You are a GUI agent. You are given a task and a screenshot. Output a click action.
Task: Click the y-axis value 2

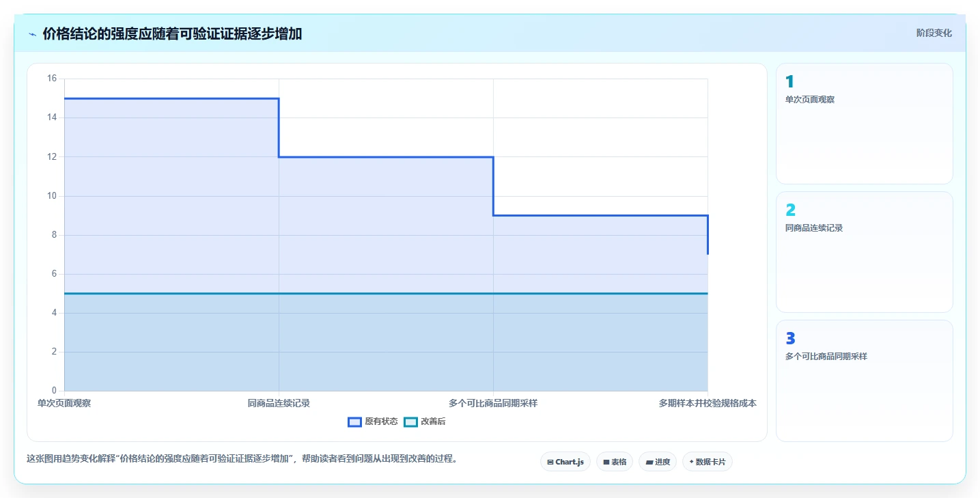tap(54, 352)
